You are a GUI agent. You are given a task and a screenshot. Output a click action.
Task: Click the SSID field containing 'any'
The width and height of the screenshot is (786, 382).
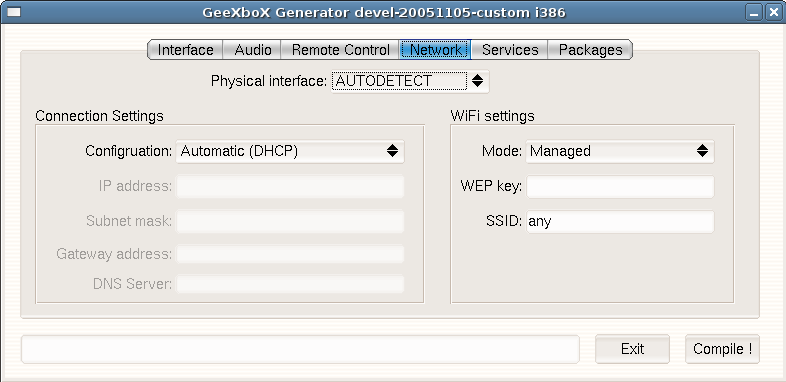tap(620, 222)
